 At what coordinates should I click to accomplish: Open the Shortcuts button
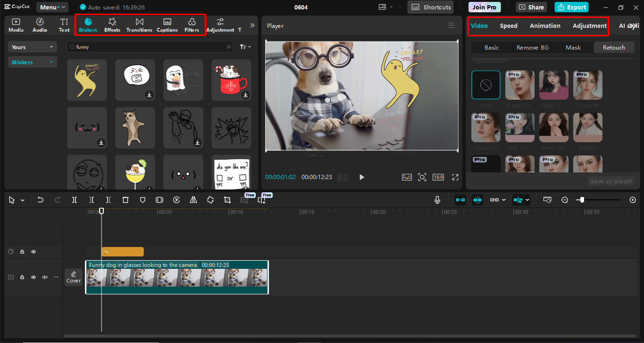click(x=431, y=7)
